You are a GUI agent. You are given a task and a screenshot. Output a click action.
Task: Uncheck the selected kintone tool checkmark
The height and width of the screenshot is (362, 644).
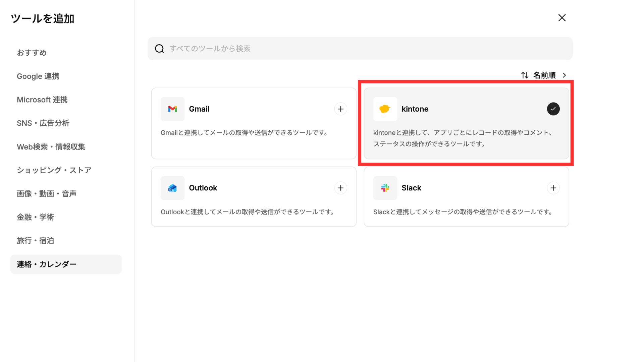click(553, 109)
